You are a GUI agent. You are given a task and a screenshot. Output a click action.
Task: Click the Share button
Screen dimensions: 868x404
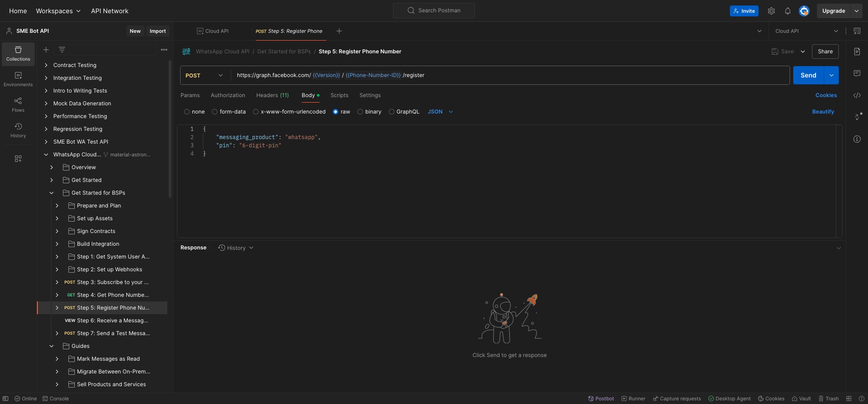(825, 52)
